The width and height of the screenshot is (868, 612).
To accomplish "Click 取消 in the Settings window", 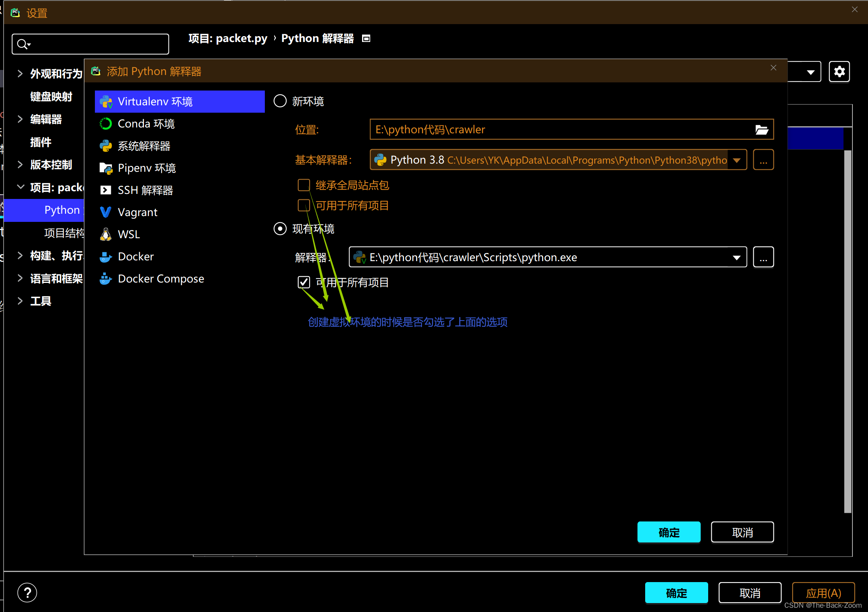I will [x=750, y=593].
